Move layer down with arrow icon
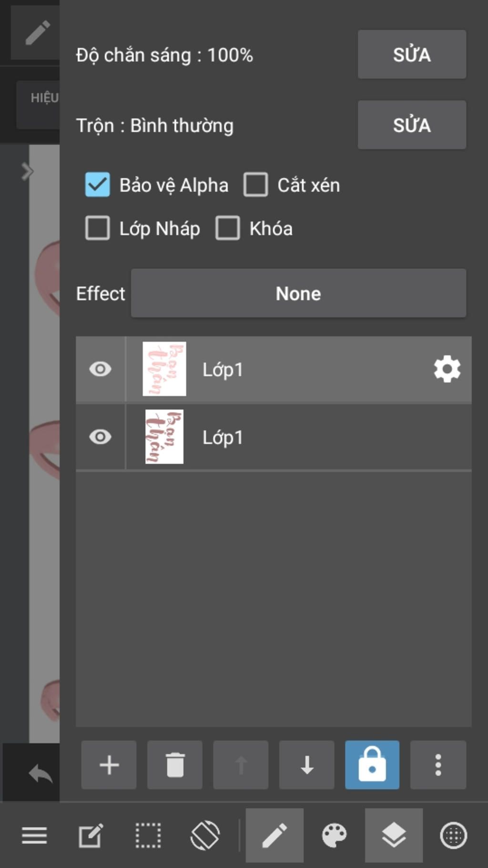488x868 pixels. point(307,765)
